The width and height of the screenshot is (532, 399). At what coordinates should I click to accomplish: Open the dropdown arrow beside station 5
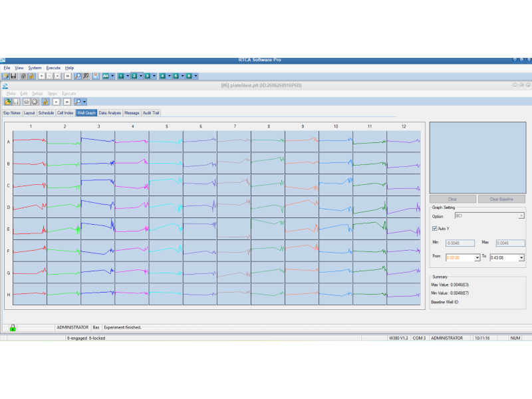[182, 76]
